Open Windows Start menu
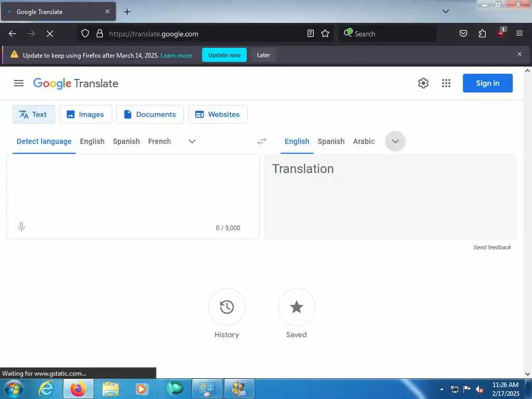532x399 pixels. (14, 389)
